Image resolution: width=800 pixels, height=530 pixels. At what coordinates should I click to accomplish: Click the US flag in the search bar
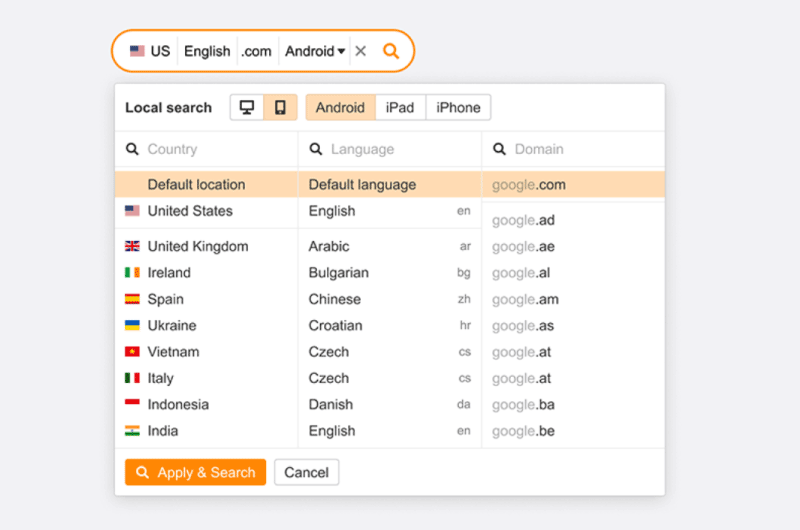coord(137,51)
